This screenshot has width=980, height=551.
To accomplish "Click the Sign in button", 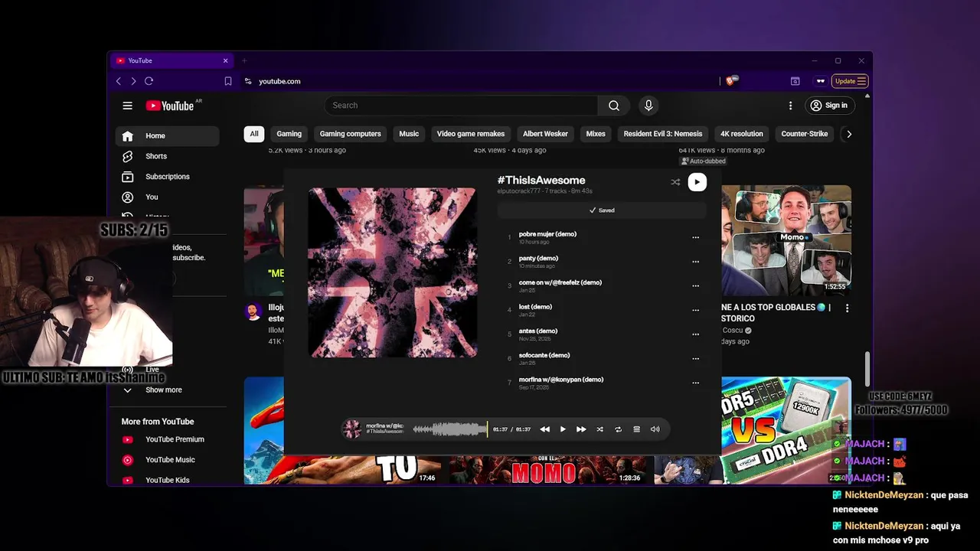I will point(829,106).
